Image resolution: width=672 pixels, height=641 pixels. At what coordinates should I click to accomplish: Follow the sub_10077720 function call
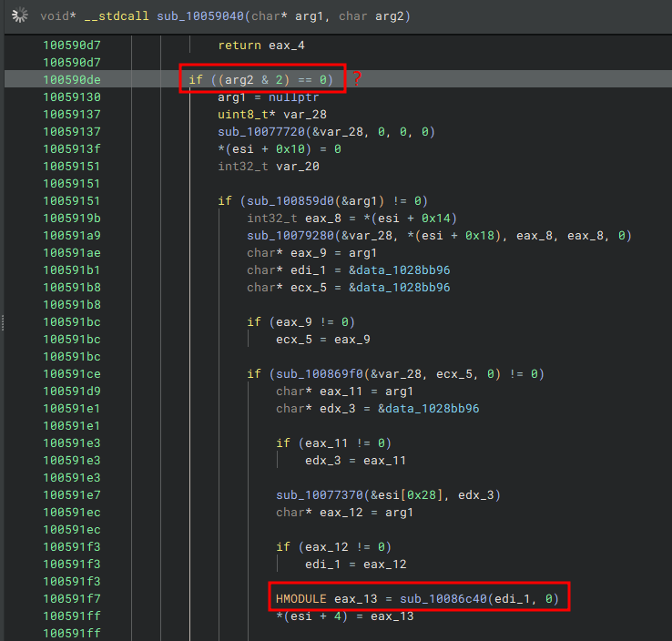coord(261,131)
